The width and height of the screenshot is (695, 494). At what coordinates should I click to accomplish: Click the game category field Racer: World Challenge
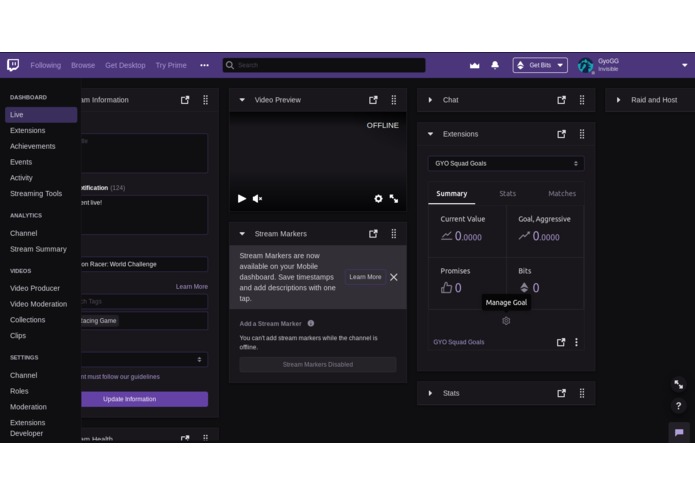point(144,264)
